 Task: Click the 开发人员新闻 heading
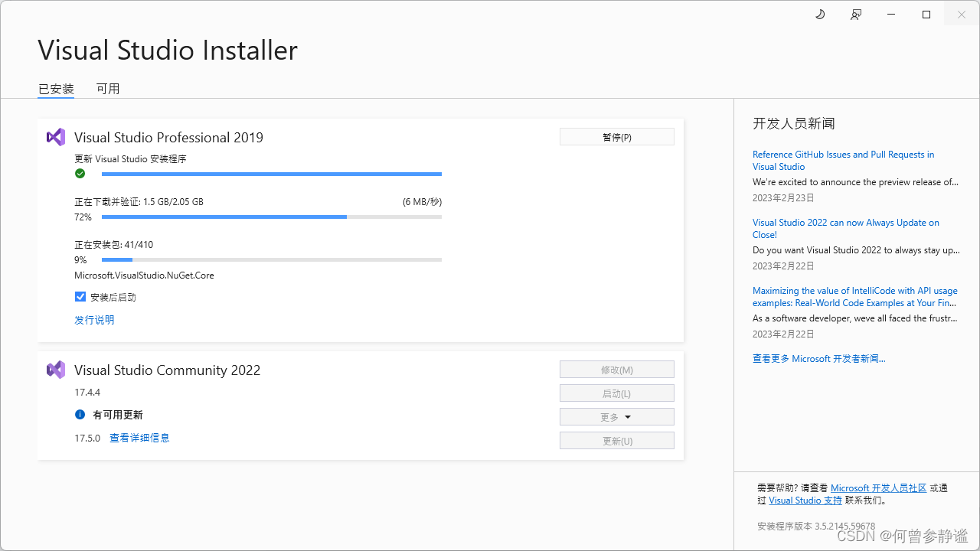[794, 123]
